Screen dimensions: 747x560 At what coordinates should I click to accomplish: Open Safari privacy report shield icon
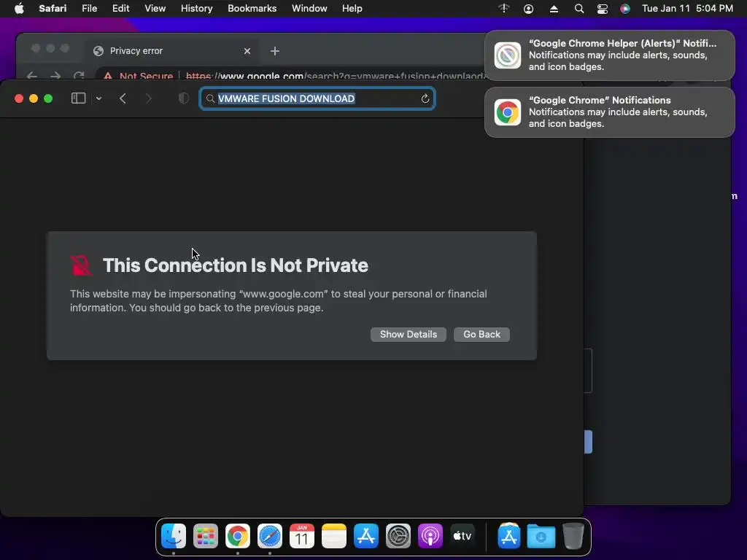click(x=183, y=98)
